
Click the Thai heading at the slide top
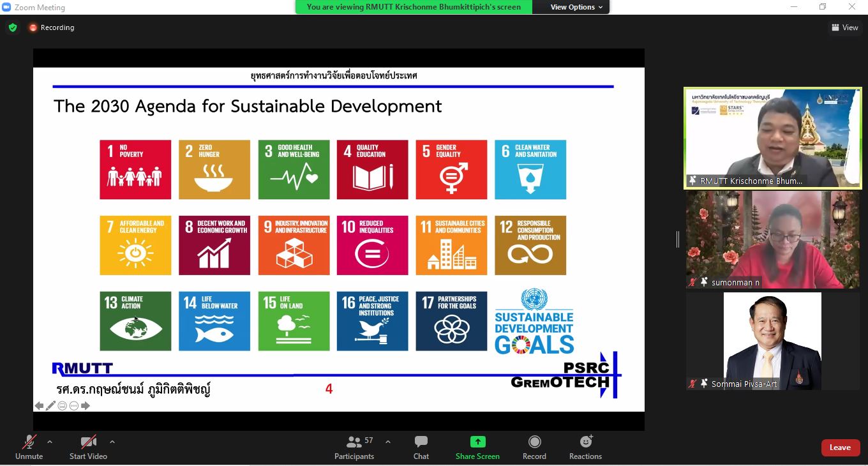[x=334, y=75]
